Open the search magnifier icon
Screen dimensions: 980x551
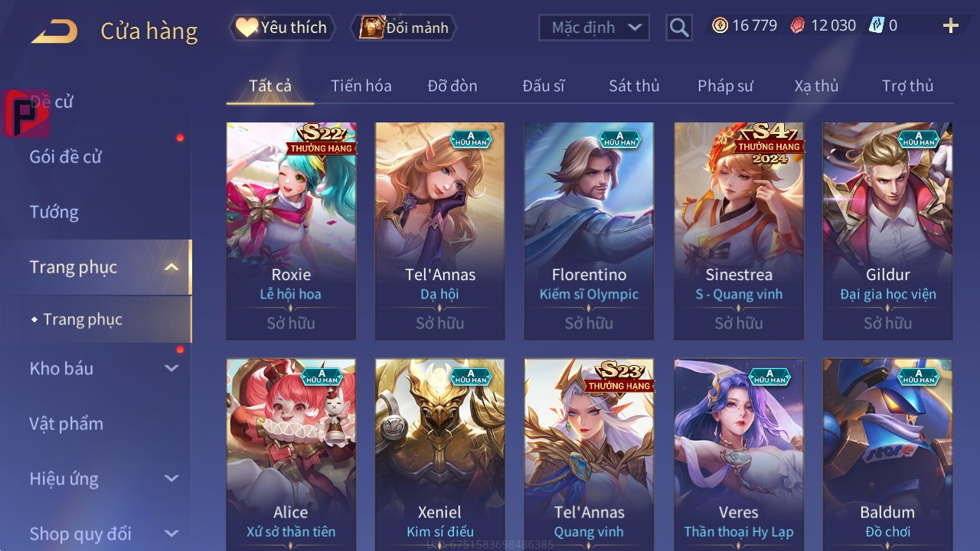point(678,28)
